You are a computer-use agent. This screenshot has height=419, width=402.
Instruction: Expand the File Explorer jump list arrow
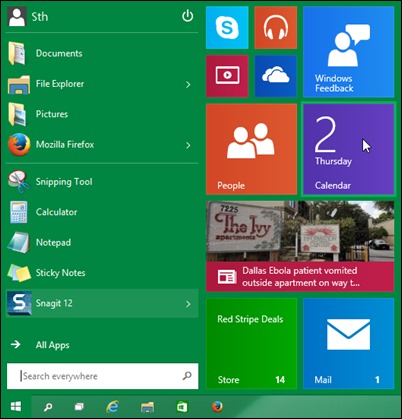(x=188, y=85)
